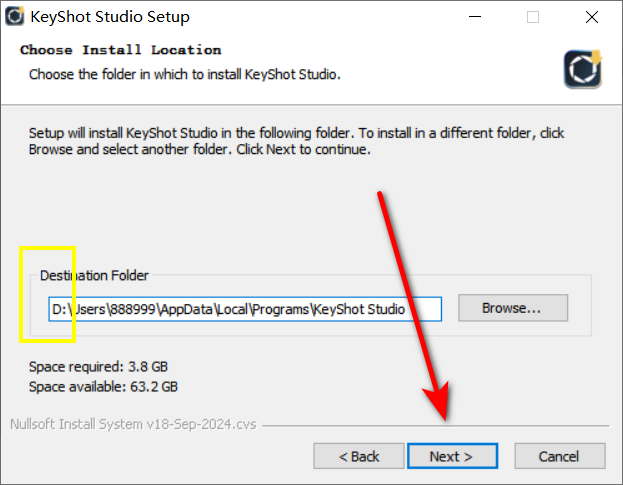Minimize the KeyShot Studio Setup window
The image size is (623, 485).
coord(475,17)
